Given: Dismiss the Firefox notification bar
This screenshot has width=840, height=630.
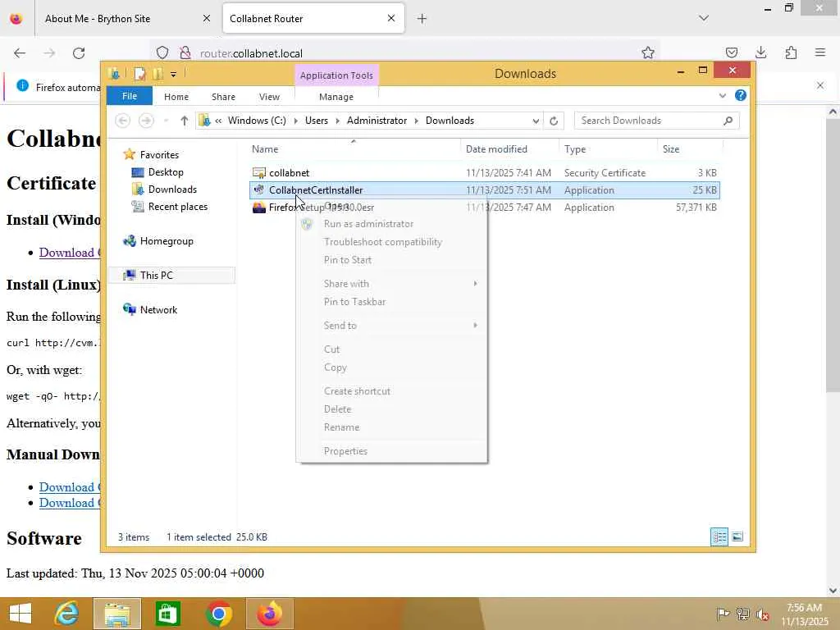Looking at the screenshot, I should coord(820,85).
